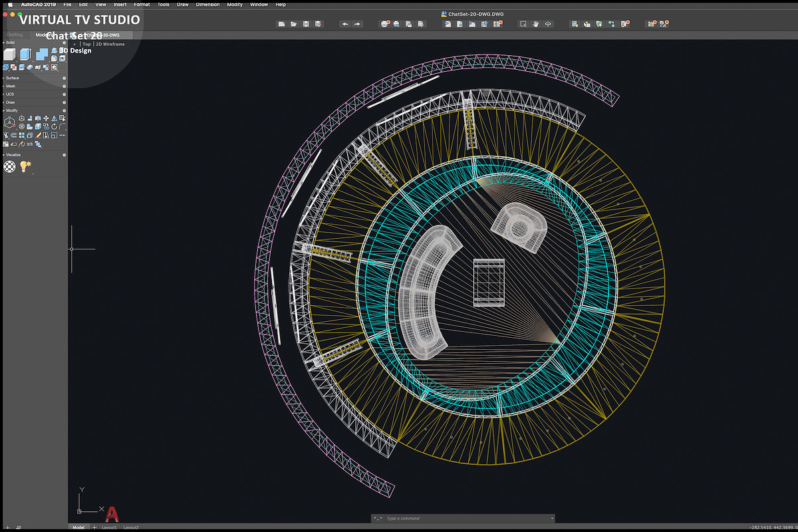Select the Zoom Window magnifier icon
The width and height of the screenshot is (798, 532).
pyautogui.click(x=523, y=24)
